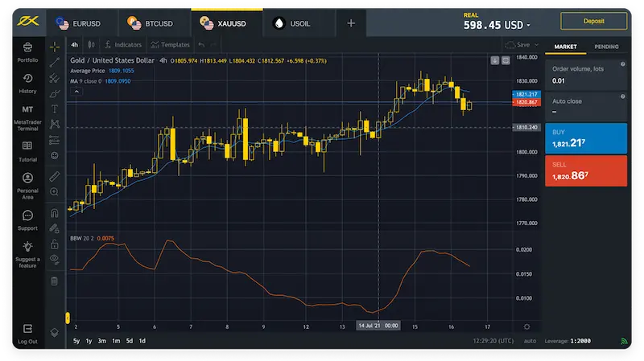Switch to the PENDING order tab
The image size is (644, 361).
(x=606, y=47)
